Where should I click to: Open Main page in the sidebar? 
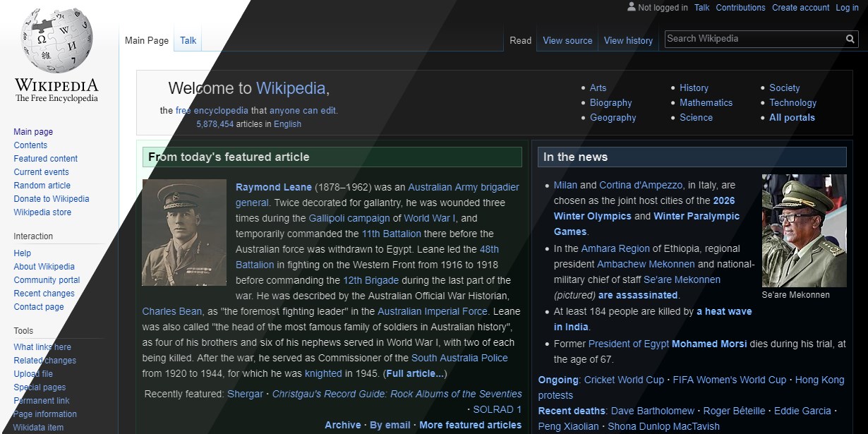click(x=33, y=132)
